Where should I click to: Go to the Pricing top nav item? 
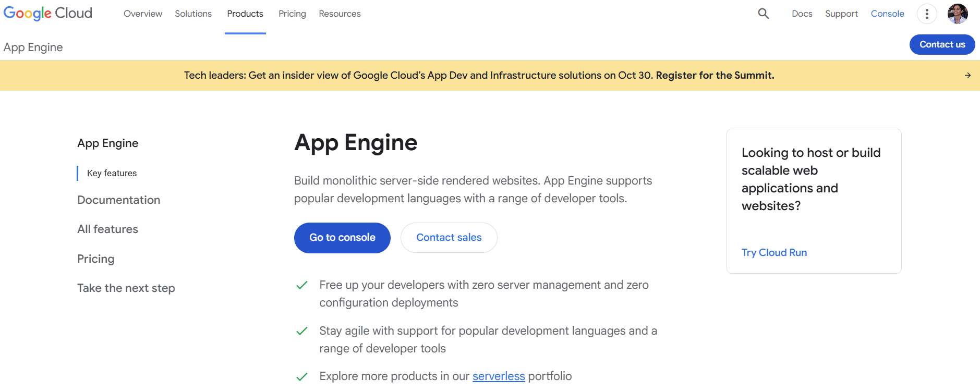[292, 14]
